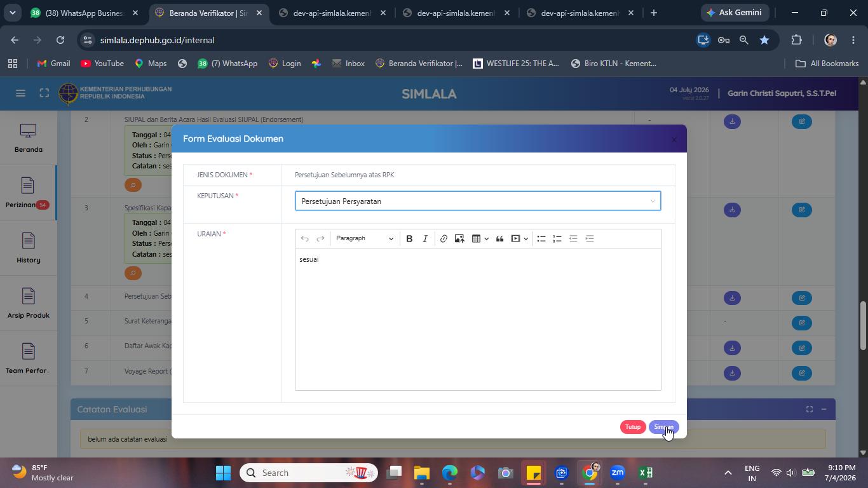Edit evaluation for SIUPAL row 2
The image size is (868, 488).
click(x=802, y=121)
